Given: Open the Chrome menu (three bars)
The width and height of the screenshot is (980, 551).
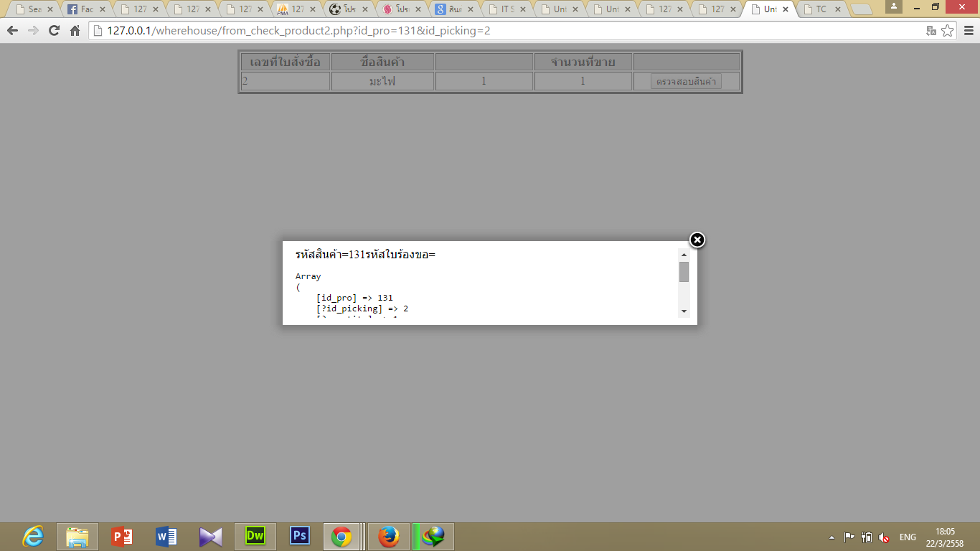Looking at the screenshot, I should [x=969, y=31].
